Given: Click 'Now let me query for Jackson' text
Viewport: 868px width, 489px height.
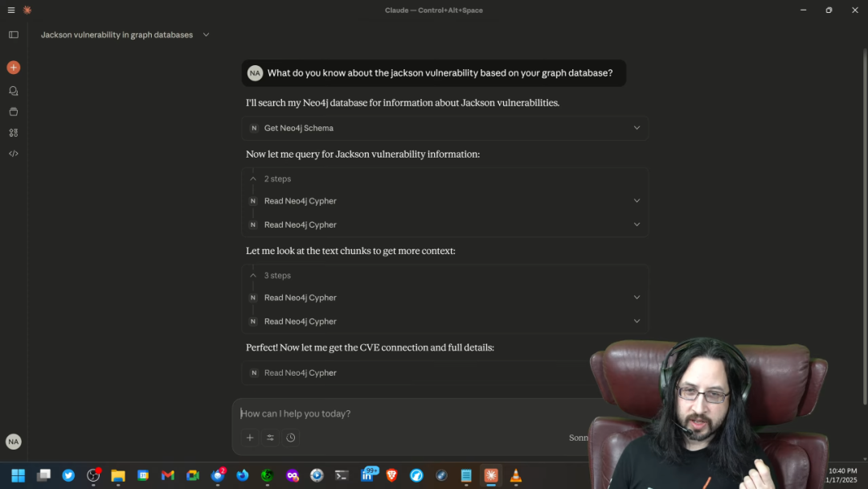Looking at the screenshot, I should click(362, 154).
